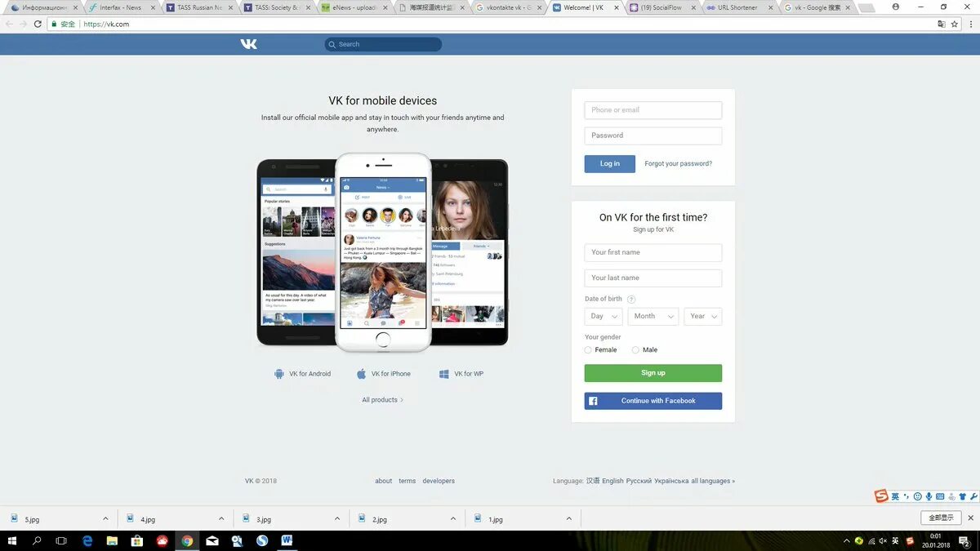Viewport: 980px width, 551px height.
Task: Click the browser address bar URL
Action: [x=106, y=24]
